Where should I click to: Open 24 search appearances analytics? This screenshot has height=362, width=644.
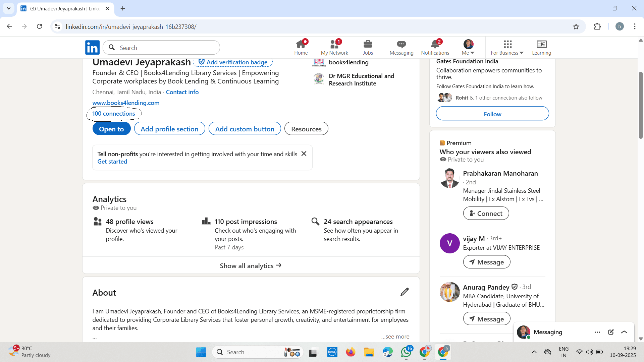(358, 222)
